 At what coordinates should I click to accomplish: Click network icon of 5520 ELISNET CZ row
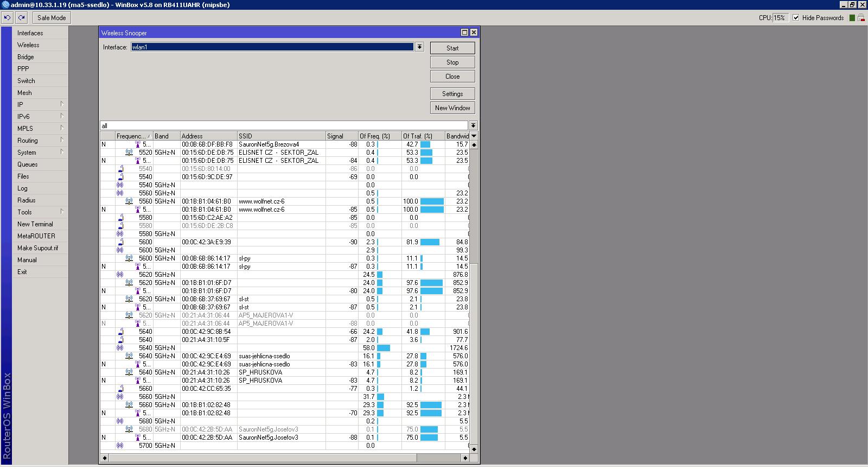129,153
